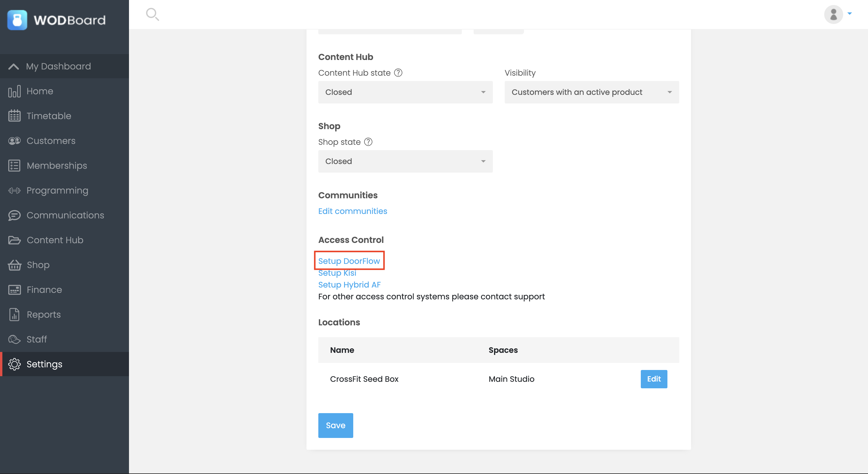Open the Shop basket sidebar item

point(38,265)
